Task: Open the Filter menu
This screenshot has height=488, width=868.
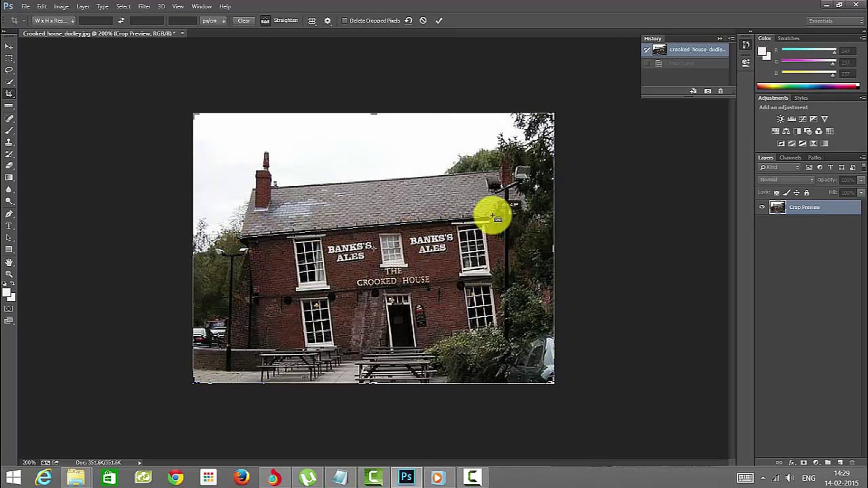Action: tap(144, 6)
